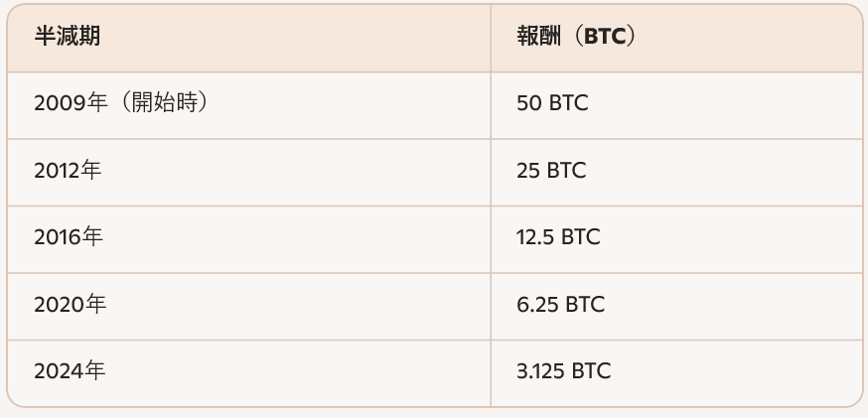
Task: Click the 2012年 row cell
Action: click(68, 171)
